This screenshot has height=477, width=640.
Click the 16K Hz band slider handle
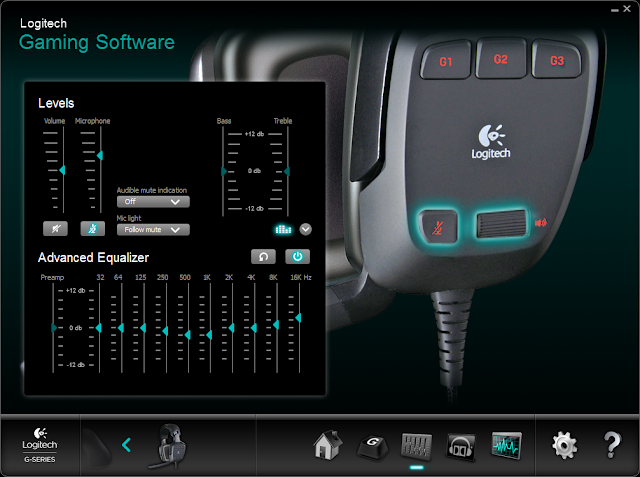(298, 317)
